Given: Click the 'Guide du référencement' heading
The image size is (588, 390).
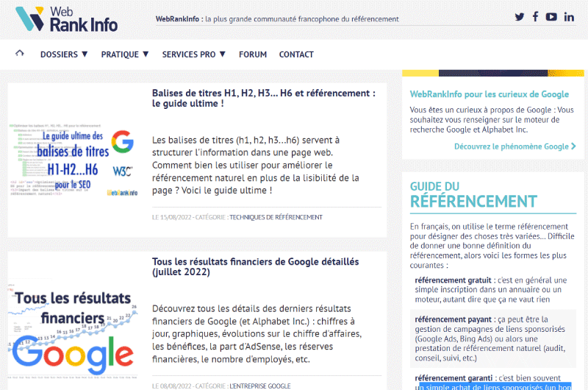Looking at the screenshot, I should [x=473, y=195].
